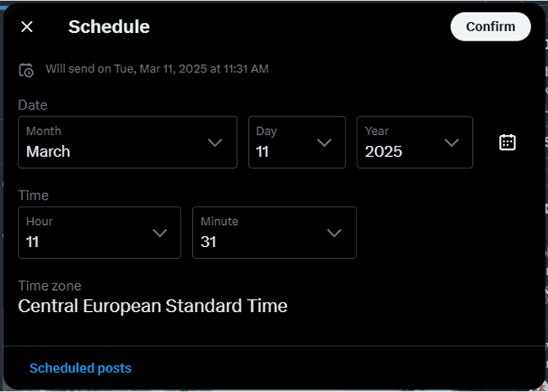Open the Scheduled posts link
Screen dimensions: 548x392
click(80, 368)
